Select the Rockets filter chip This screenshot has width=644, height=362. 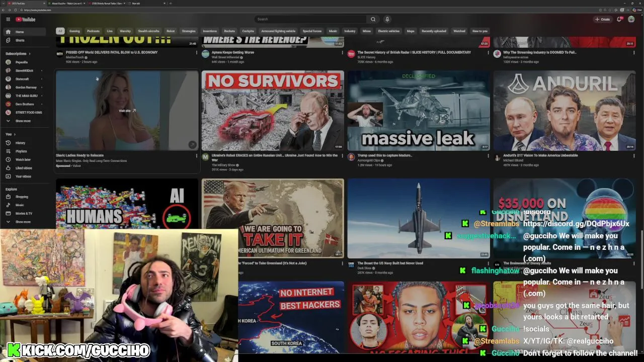[x=229, y=31]
